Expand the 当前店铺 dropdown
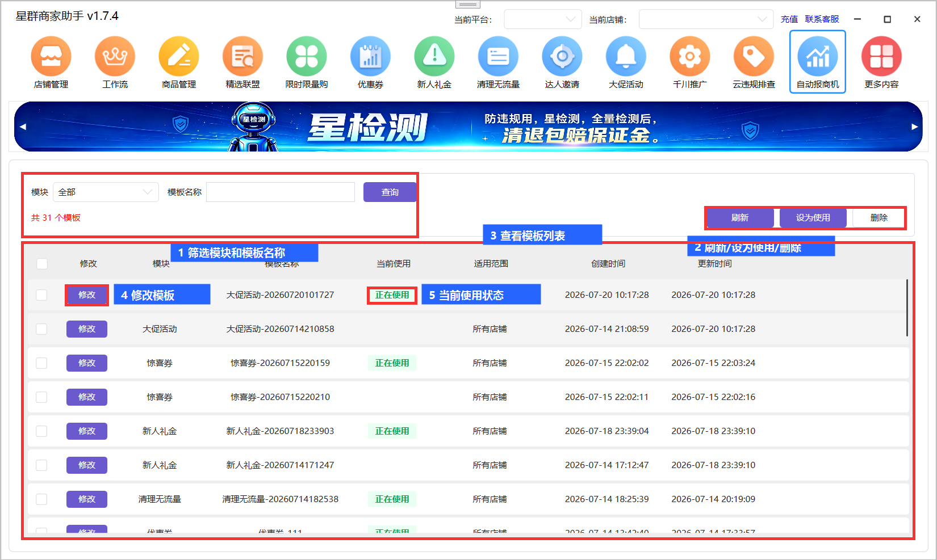This screenshot has height=560, width=937. pyautogui.click(x=706, y=19)
